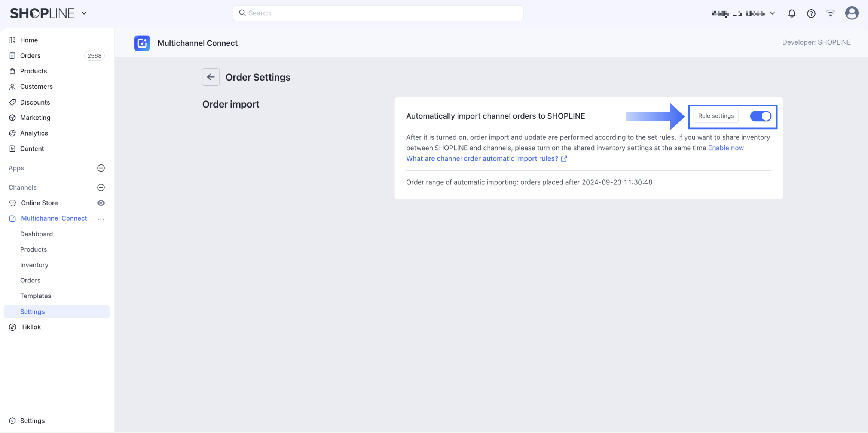Click the Search input field
868x433 pixels.
pyautogui.click(x=378, y=13)
